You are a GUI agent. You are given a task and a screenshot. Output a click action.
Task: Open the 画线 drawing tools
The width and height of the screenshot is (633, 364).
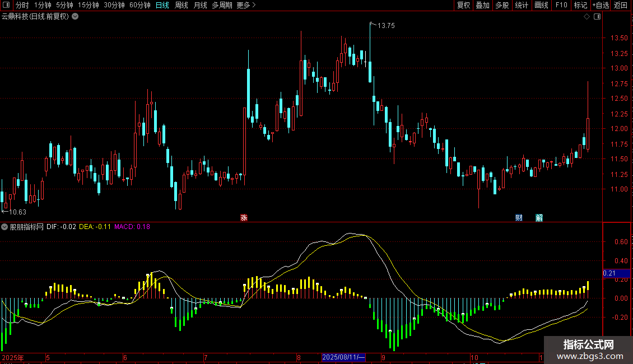(541, 5)
